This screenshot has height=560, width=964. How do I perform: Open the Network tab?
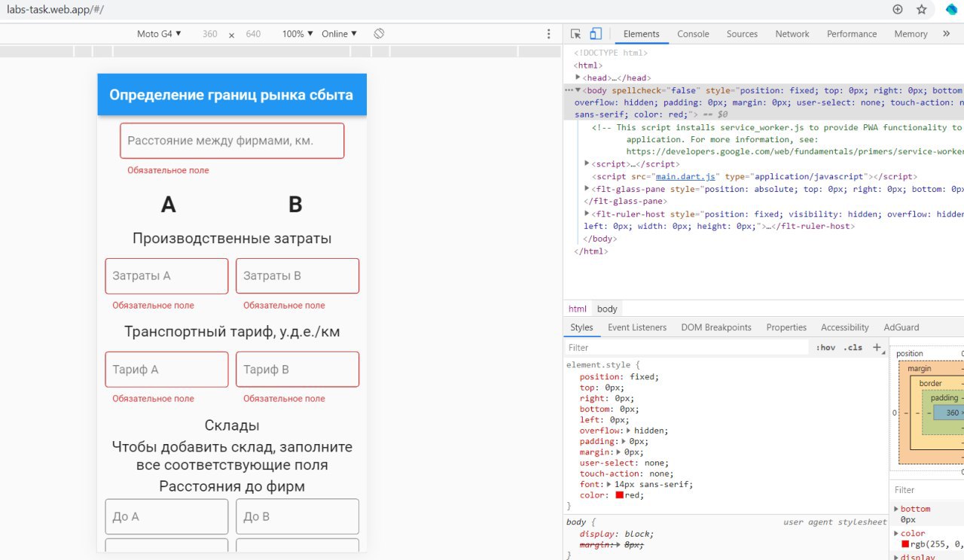pyautogui.click(x=792, y=34)
